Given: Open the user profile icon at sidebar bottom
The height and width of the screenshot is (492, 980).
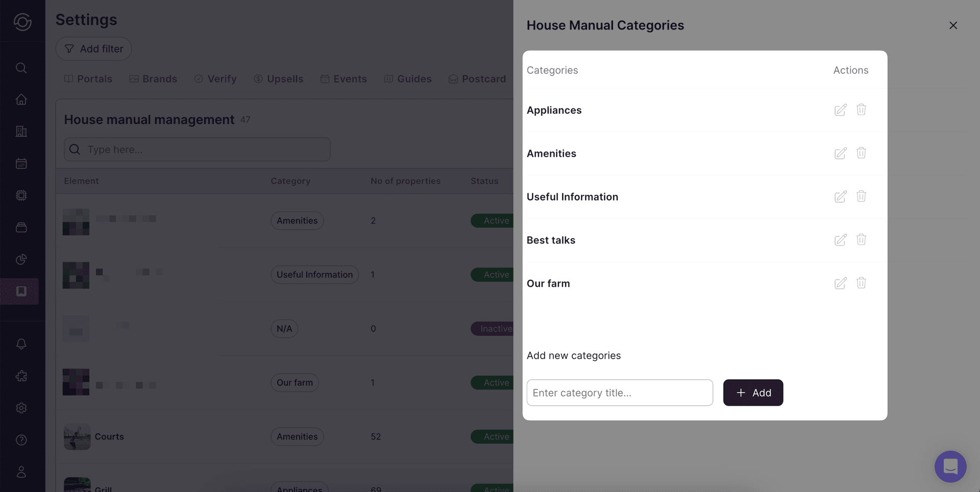Looking at the screenshot, I should pyautogui.click(x=21, y=472).
